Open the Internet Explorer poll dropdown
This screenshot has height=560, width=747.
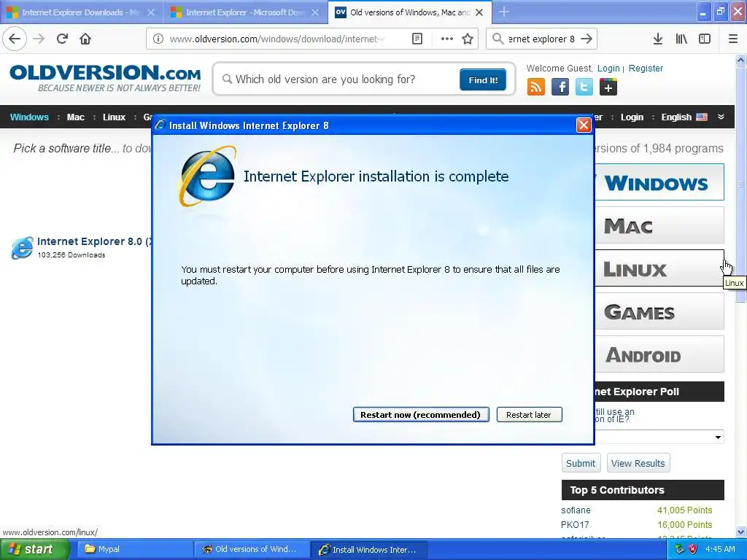659,437
